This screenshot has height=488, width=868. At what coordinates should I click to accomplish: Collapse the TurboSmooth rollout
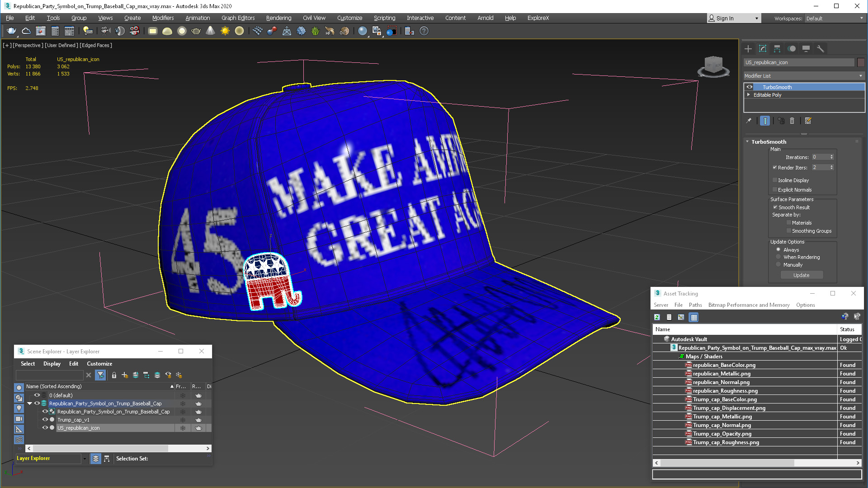747,142
